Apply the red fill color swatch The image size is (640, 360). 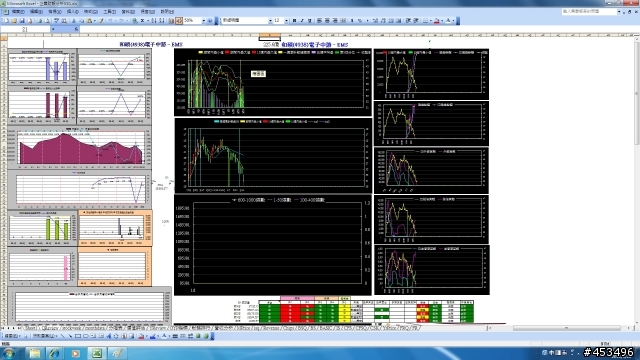coord(436,20)
